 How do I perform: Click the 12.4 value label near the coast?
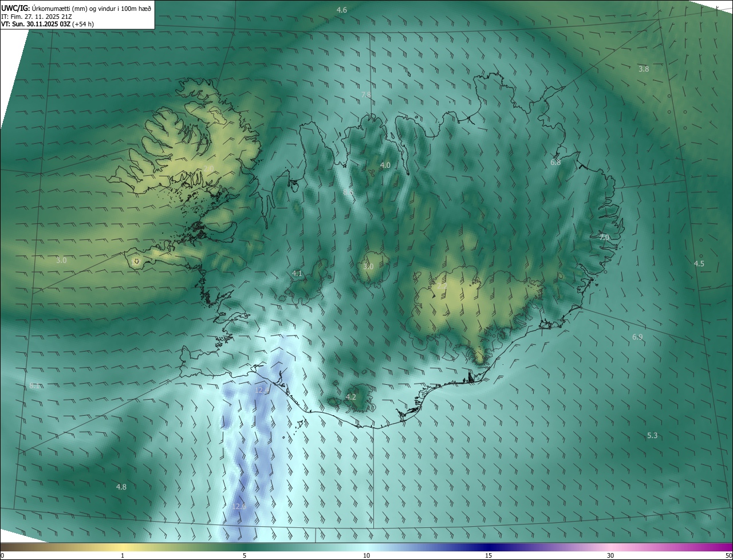click(262, 391)
